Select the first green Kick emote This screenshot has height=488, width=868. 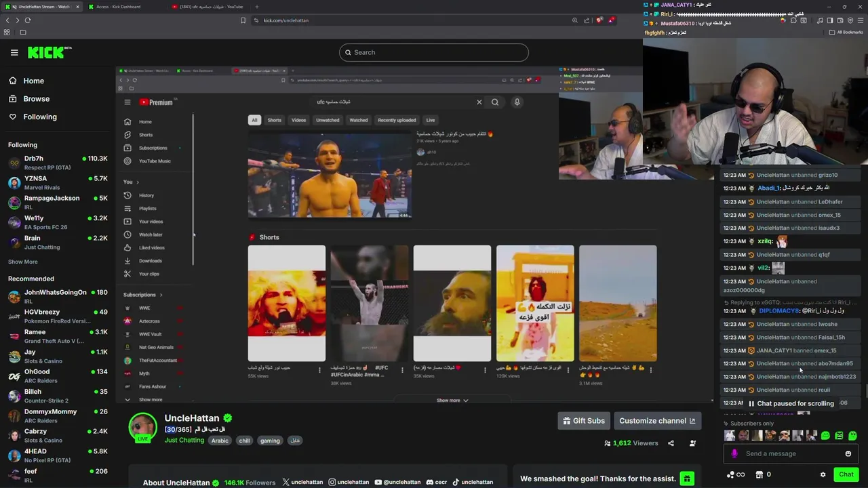tap(825, 436)
